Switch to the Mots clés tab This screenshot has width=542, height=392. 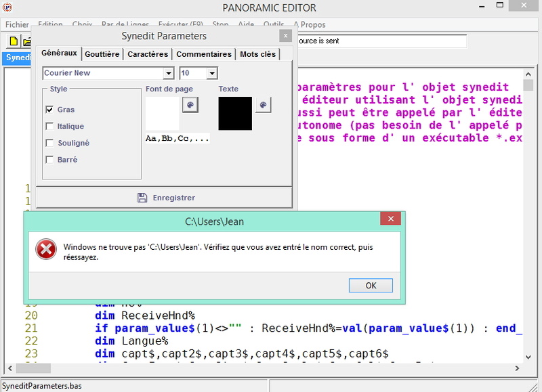tap(258, 54)
